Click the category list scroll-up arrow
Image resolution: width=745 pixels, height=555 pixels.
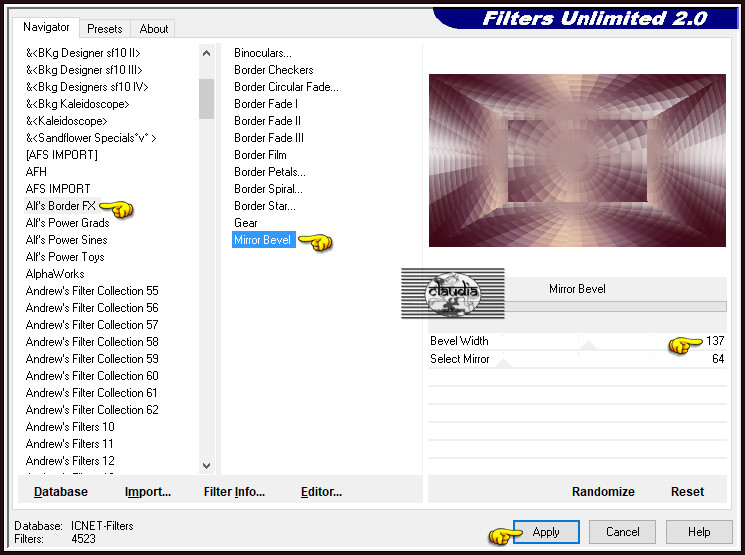206,53
